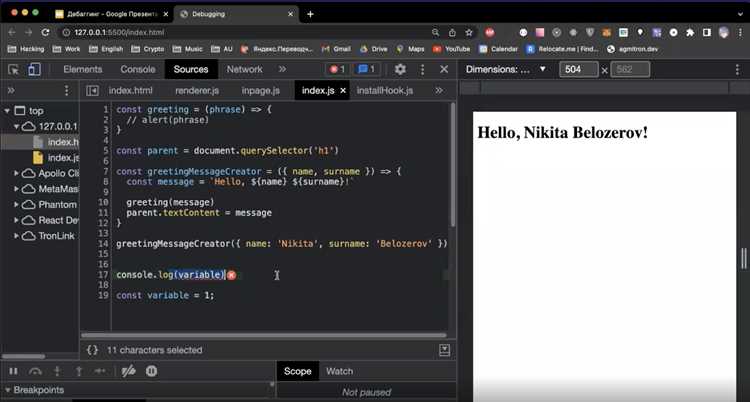This screenshot has width=750, height=402.
Task: Click the address bar URL field
Action: coord(244,33)
